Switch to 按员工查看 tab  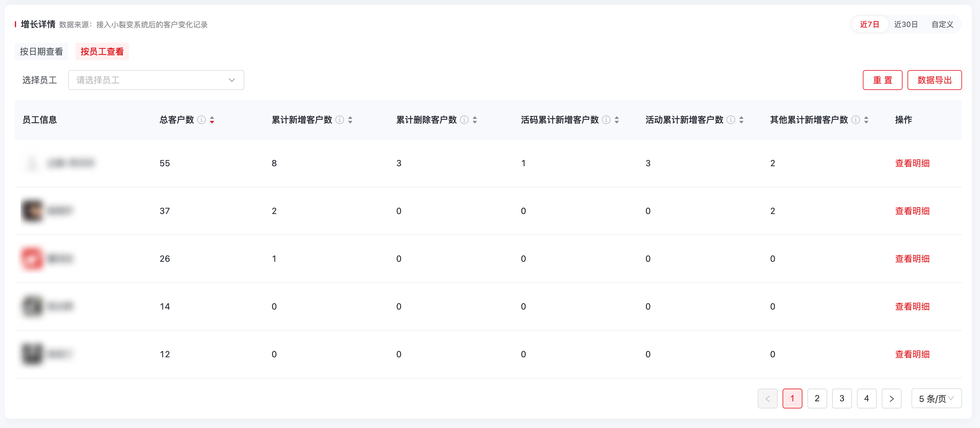pos(102,51)
